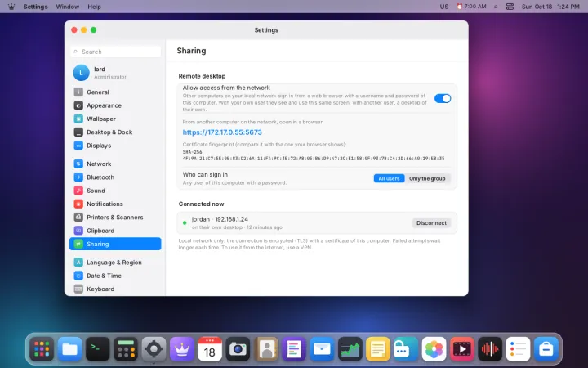Screen dimensions: 588x368
Task: Open the lord Administrator account profile
Action: (x=115, y=73)
